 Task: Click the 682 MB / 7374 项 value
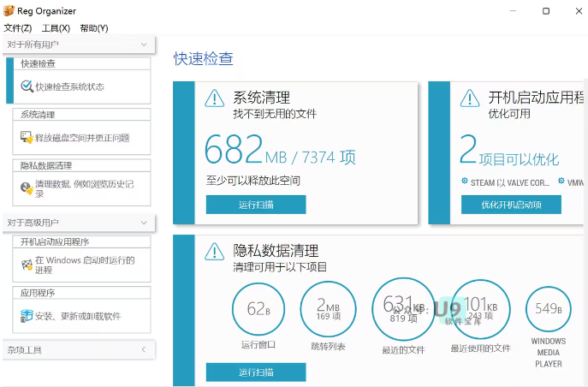pyautogui.click(x=280, y=150)
